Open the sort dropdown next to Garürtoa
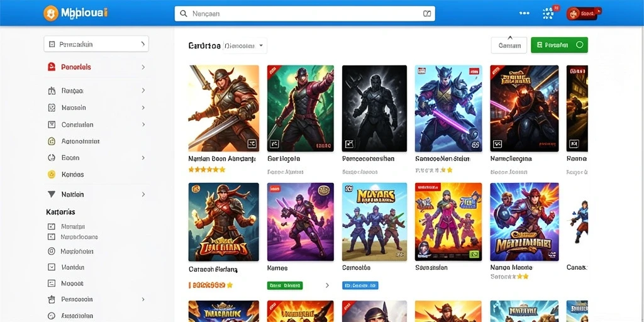The height and width of the screenshot is (322, 644). tap(245, 45)
